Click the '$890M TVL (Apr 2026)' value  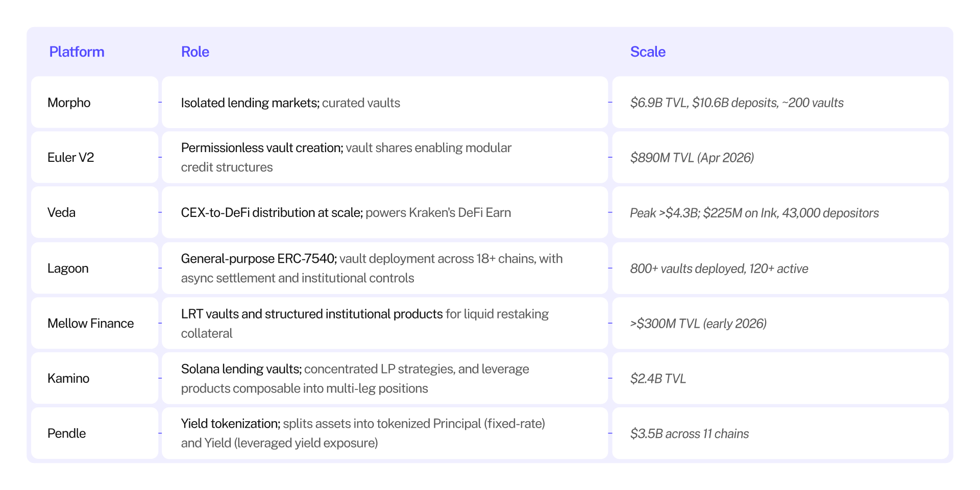click(692, 158)
